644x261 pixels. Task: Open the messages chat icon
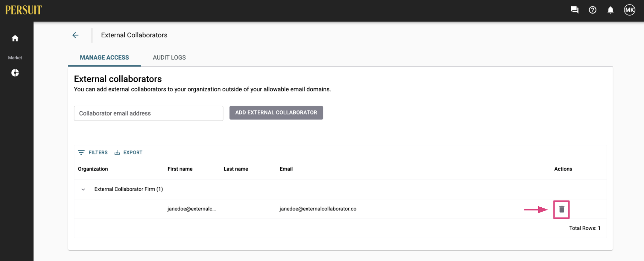pyautogui.click(x=574, y=10)
